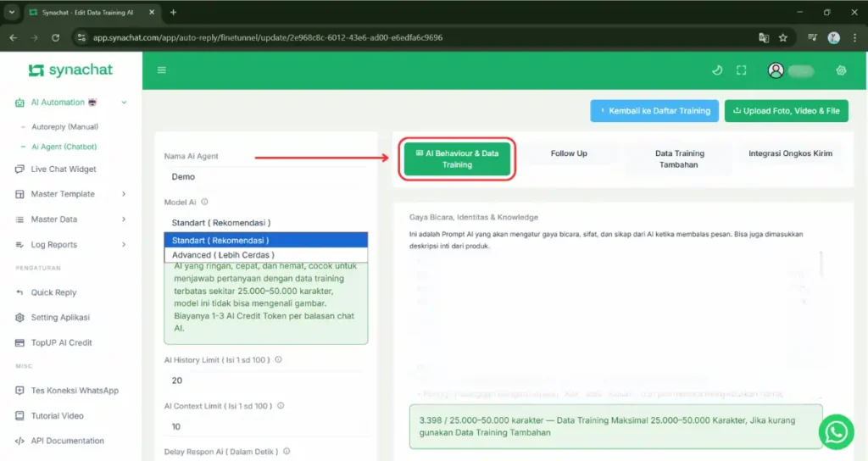
Task: Collapse the AI Automation menu chevron
Action: [x=124, y=103]
